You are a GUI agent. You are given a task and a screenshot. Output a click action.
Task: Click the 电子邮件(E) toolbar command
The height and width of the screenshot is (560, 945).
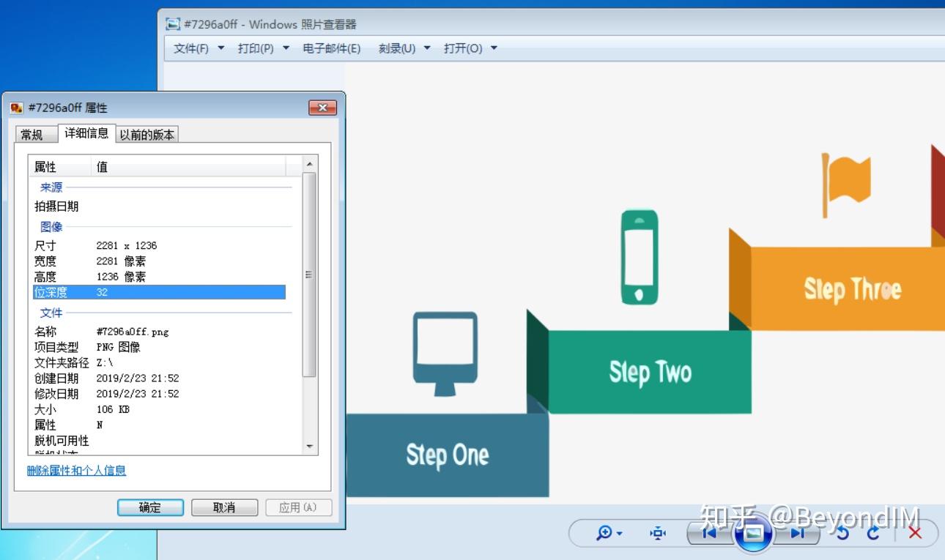[x=332, y=48]
